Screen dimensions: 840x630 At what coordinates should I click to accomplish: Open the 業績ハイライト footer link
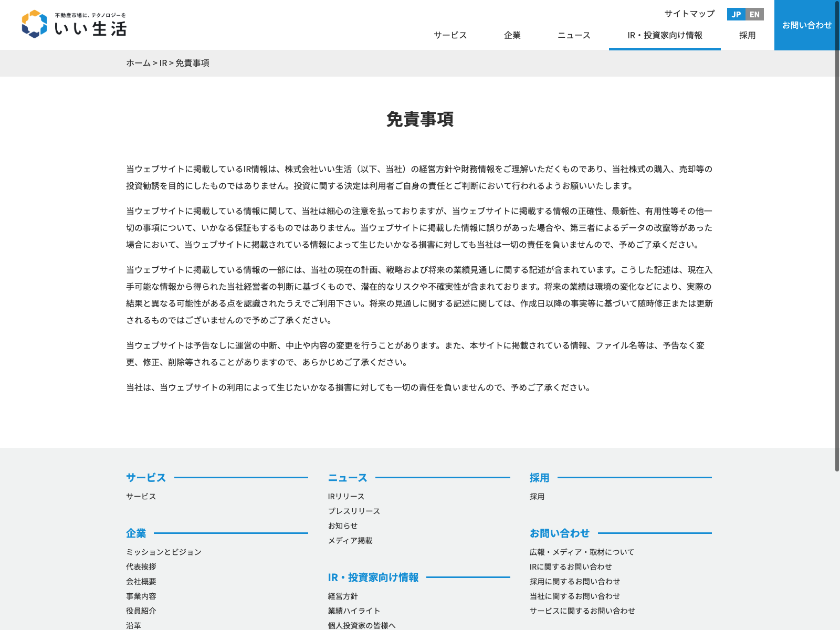pos(354,611)
